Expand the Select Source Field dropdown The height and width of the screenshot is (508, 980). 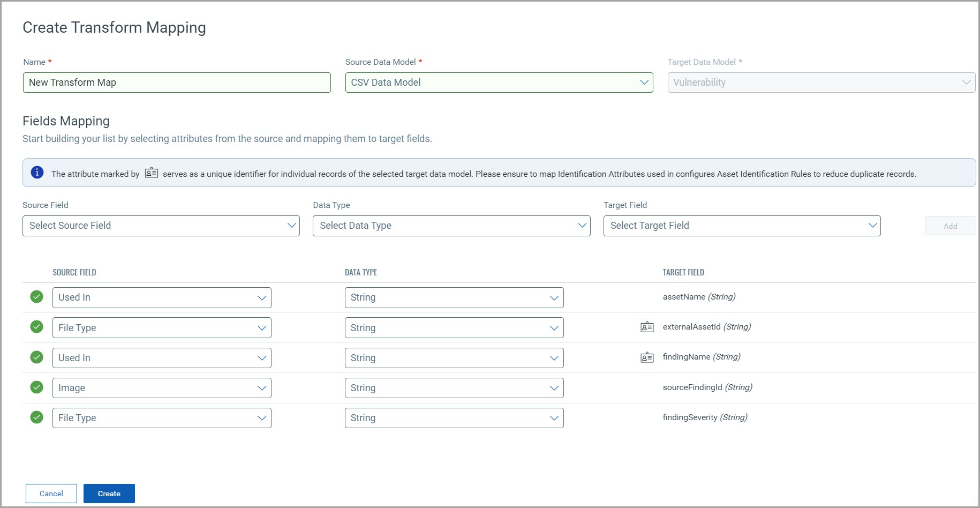tap(161, 226)
